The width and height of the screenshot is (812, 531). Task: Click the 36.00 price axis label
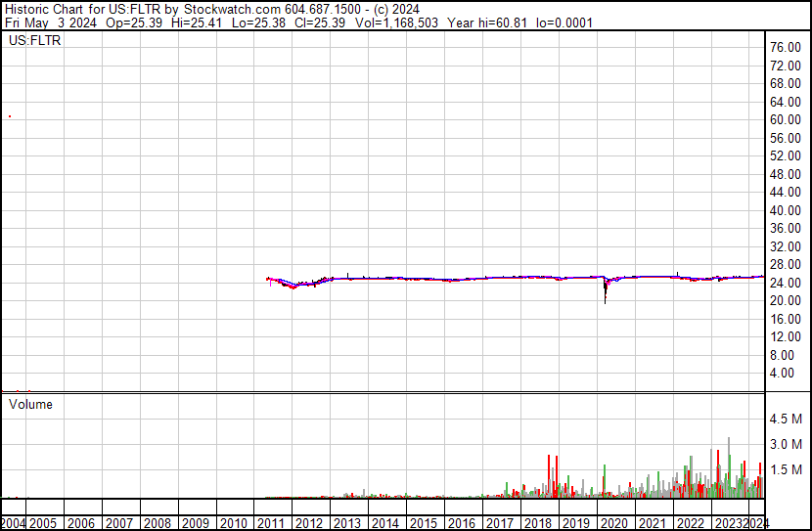(x=786, y=229)
